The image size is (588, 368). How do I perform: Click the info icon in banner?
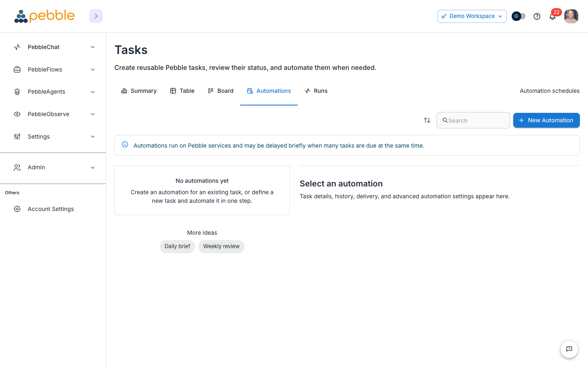click(x=125, y=144)
